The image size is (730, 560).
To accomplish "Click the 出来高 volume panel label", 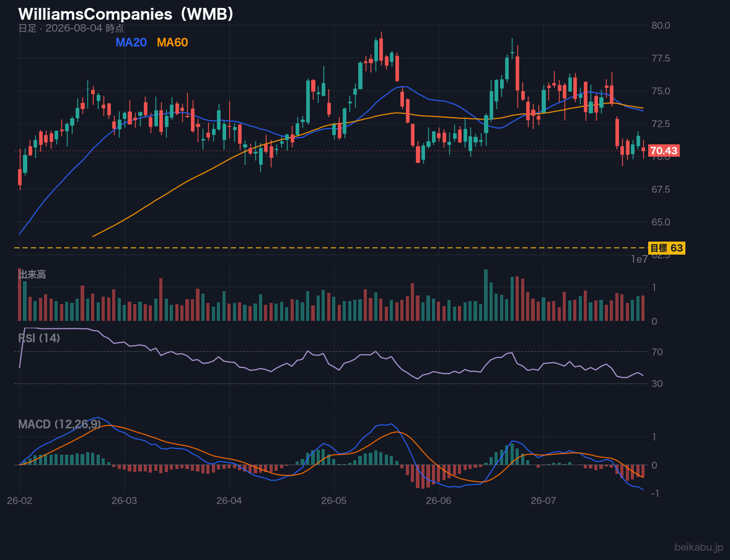I will (x=32, y=274).
